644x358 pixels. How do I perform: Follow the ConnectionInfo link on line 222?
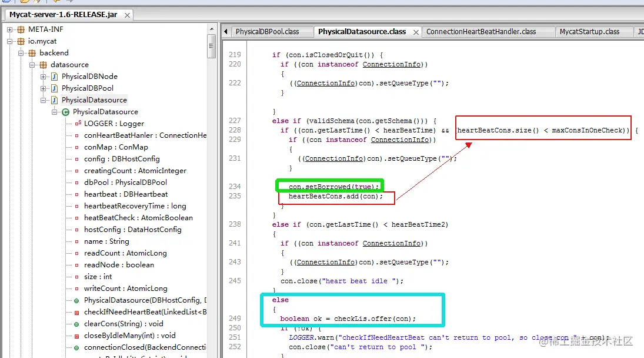(x=326, y=84)
